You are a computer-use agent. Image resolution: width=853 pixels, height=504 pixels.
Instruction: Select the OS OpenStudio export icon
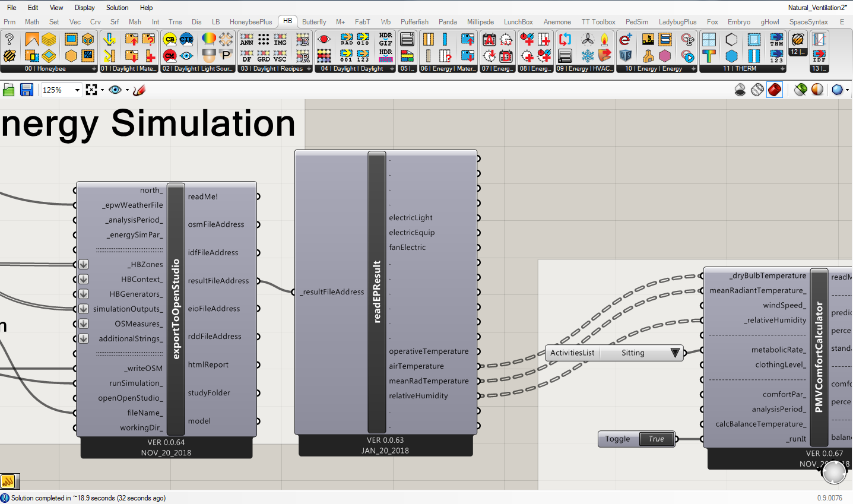coord(625,56)
